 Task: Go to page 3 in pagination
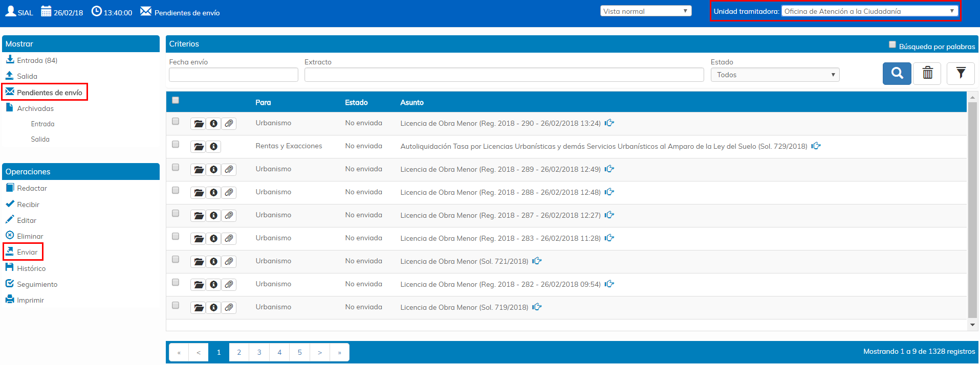tap(259, 352)
